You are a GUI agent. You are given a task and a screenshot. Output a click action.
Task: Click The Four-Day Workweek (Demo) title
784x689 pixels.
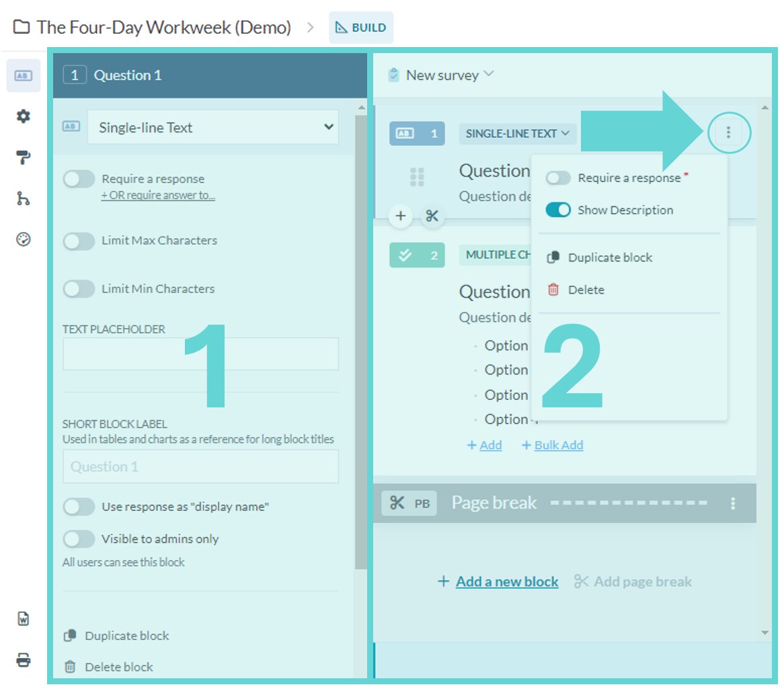click(163, 27)
